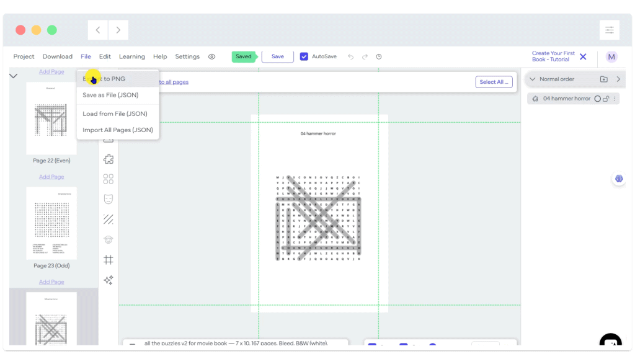Viewport: 635px width, 364px height.
Task: Collapse the Normal order layer group
Action: coord(533,79)
